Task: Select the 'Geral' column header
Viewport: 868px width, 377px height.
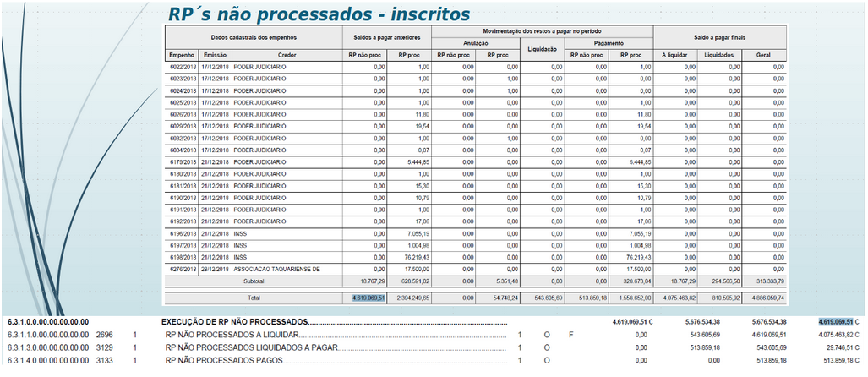Action: (x=764, y=55)
